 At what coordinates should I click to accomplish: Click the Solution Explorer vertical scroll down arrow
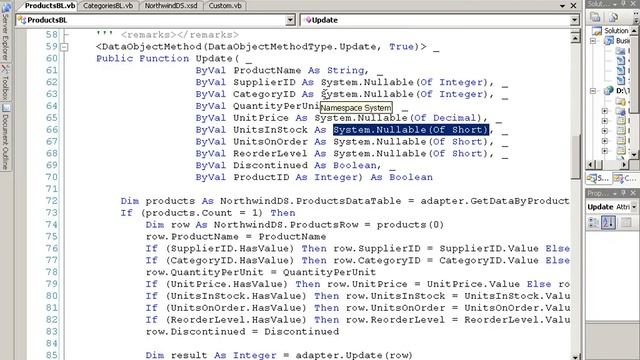(x=634, y=155)
